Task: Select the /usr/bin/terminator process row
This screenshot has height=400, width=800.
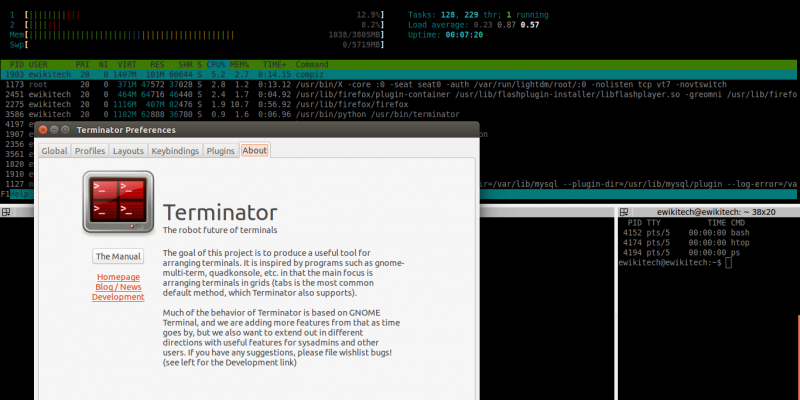Action: click(x=398, y=114)
